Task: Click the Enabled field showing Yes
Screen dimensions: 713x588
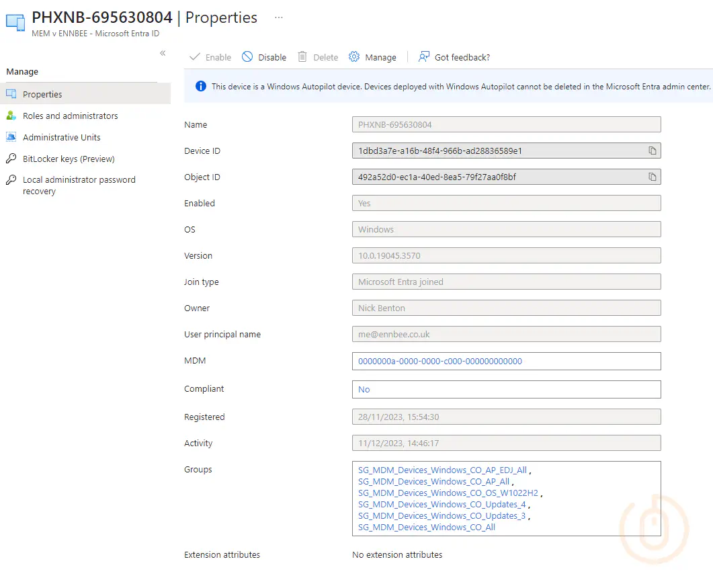Action: pos(507,203)
